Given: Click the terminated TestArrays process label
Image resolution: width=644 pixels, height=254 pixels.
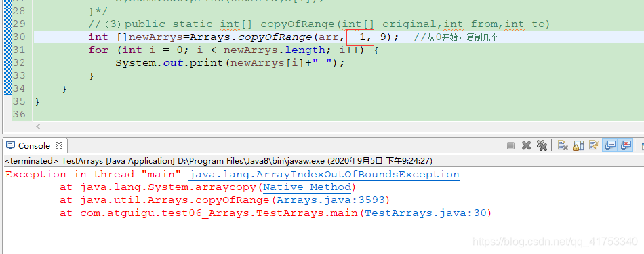Looking at the screenshot, I should [x=218, y=160].
